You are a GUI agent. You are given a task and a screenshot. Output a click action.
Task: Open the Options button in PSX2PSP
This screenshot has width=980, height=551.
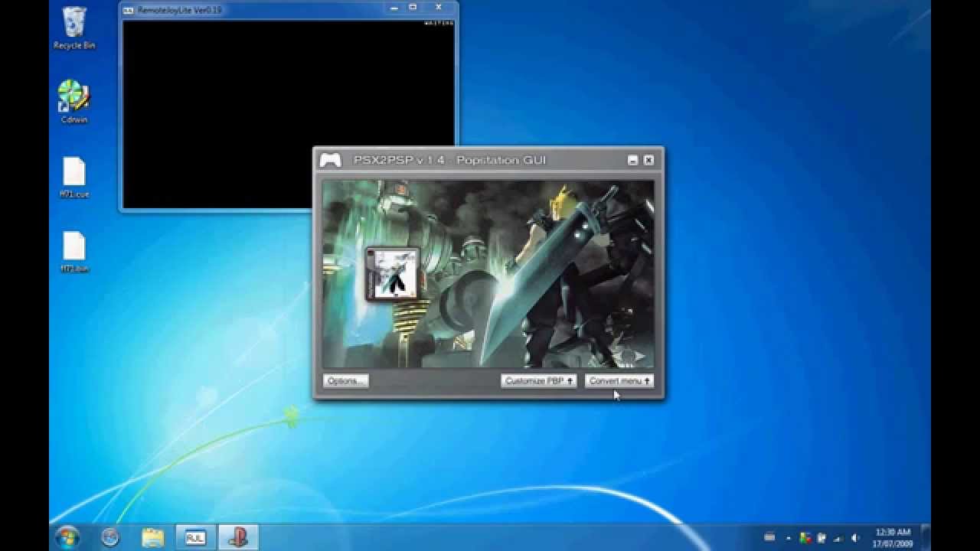[x=345, y=380]
